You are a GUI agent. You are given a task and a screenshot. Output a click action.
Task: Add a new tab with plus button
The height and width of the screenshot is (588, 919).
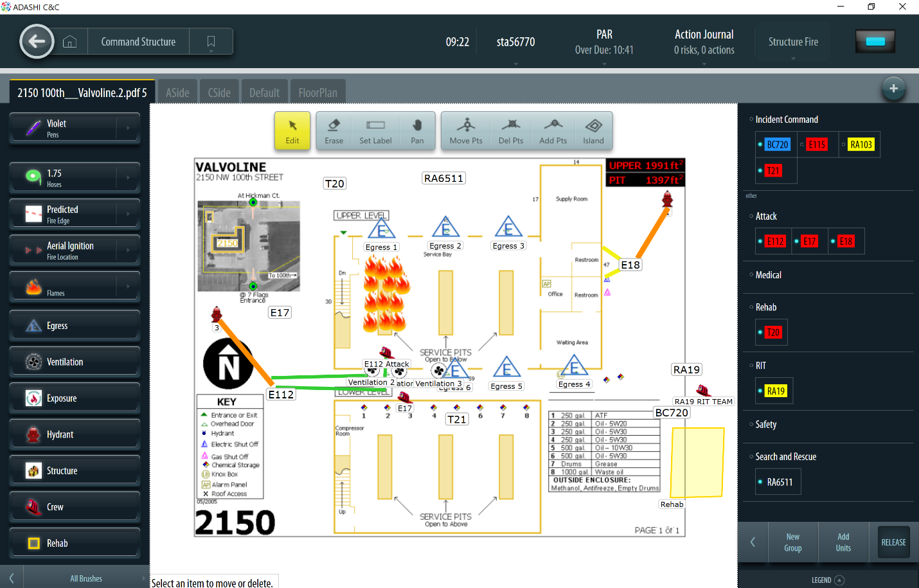[x=893, y=89]
